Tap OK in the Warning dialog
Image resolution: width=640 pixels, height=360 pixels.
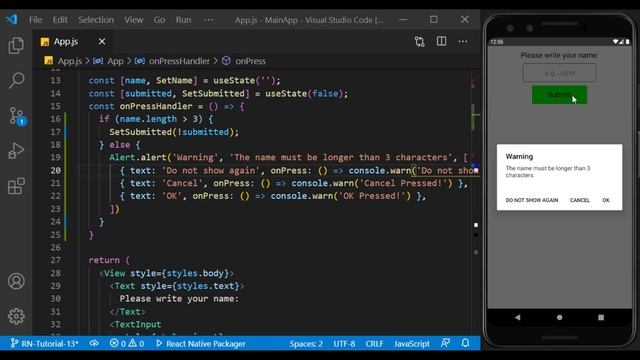606,200
